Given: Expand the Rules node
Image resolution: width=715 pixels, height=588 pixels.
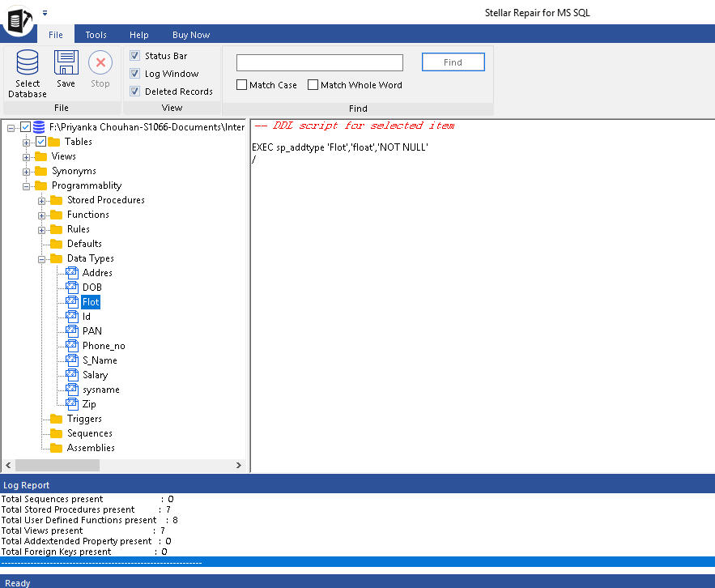Looking at the screenshot, I should click(41, 230).
